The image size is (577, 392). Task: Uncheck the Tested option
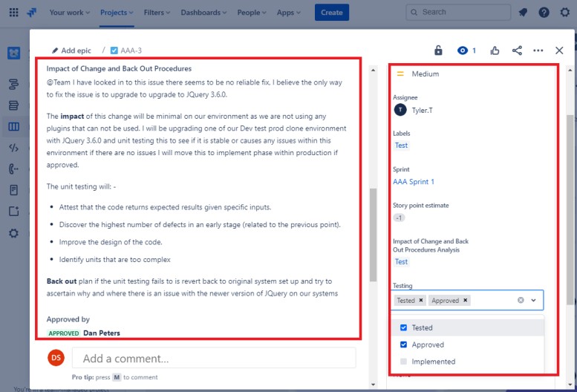403,327
